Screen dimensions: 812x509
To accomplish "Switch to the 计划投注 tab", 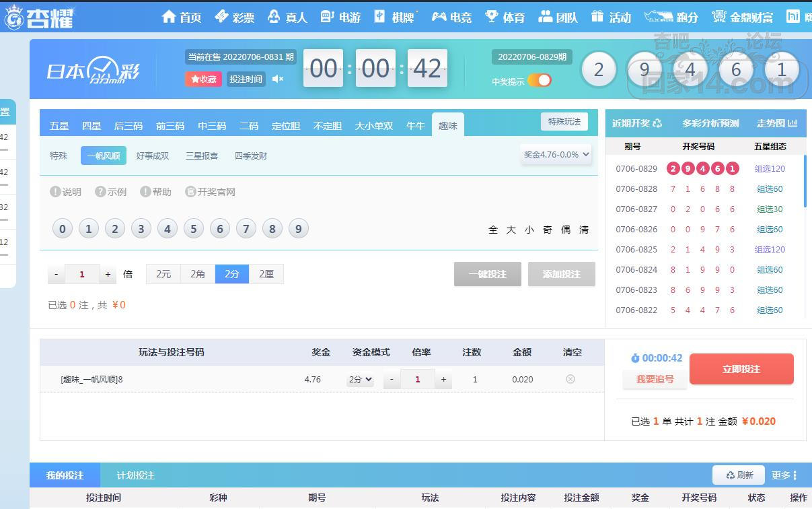I will click(x=136, y=475).
